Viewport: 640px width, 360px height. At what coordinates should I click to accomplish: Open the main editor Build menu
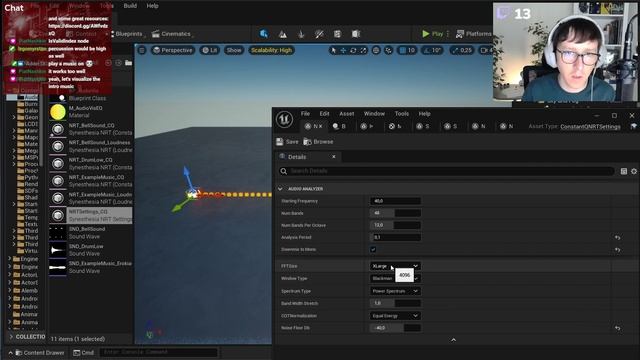pos(130,6)
